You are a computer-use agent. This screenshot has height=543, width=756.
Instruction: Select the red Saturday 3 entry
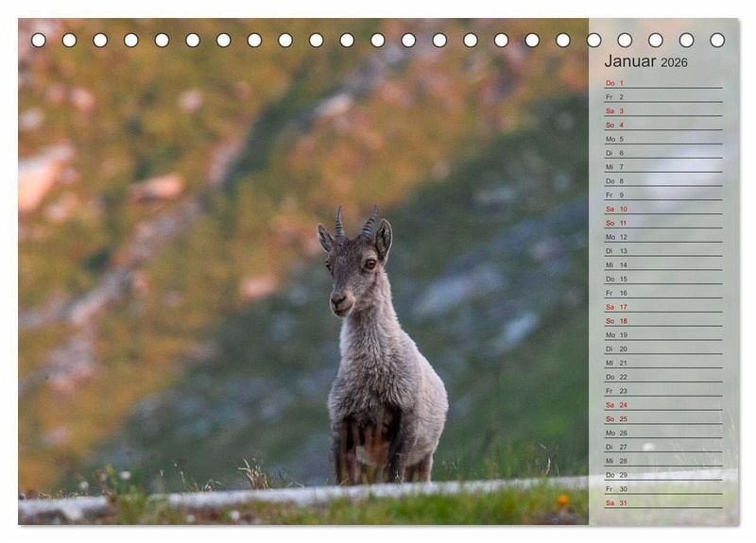tap(615, 110)
